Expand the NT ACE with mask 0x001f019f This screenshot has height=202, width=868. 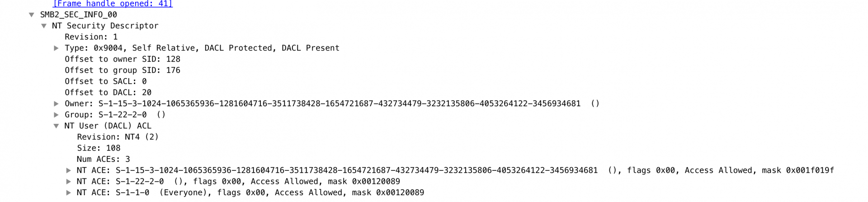(x=68, y=170)
